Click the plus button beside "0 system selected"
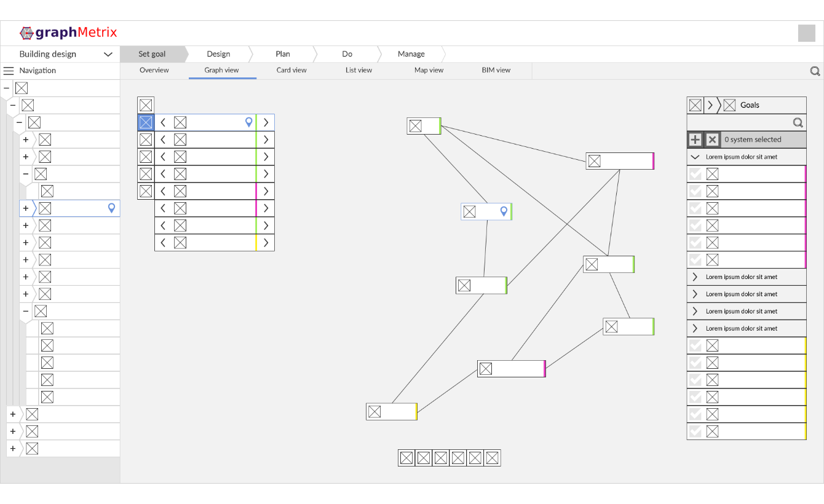Screen dimensions: 824x504 pyautogui.click(x=695, y=140)
